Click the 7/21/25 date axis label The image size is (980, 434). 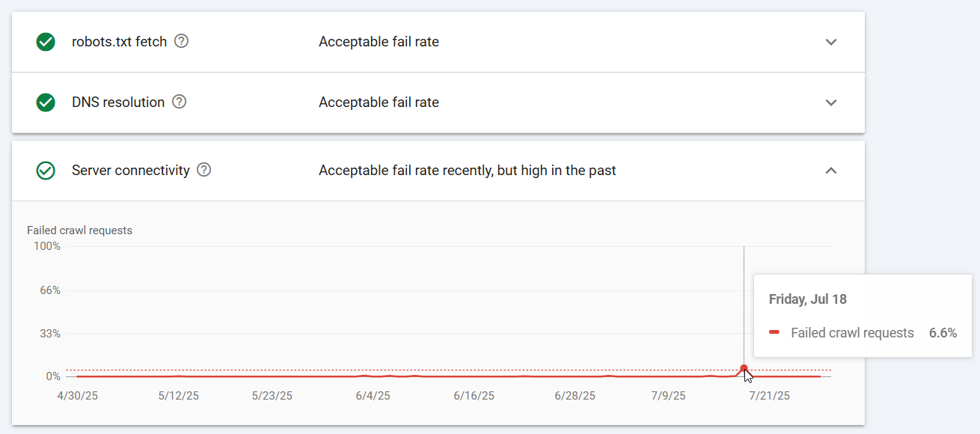769,396
